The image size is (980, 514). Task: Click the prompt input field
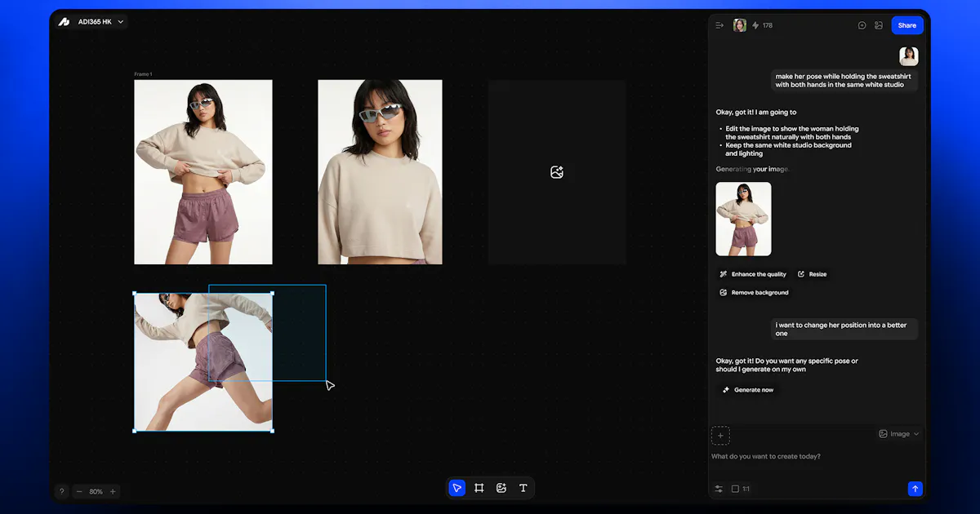tap(817, 457)
